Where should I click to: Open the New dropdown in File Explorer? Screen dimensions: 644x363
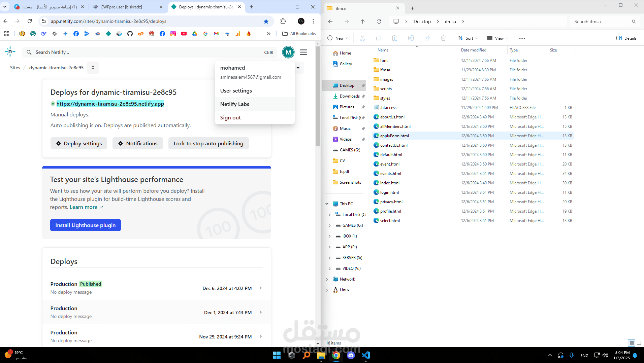click(x=338, y=38)
